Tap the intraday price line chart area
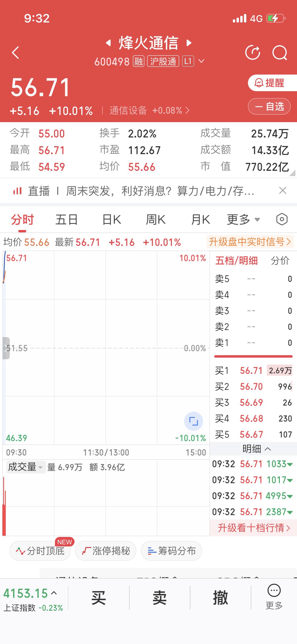The height and width of the screenshot is (644, 297). tap(106, 348)
